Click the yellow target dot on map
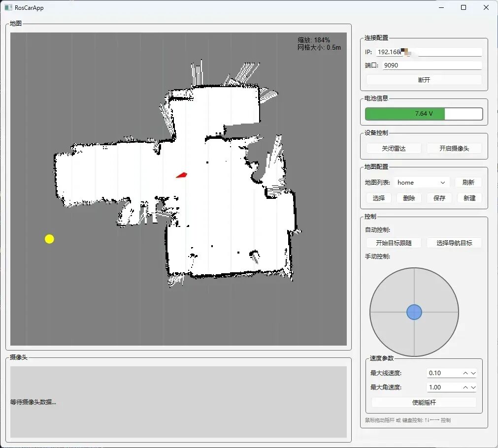498x448 pixels. tap(49, 239)
